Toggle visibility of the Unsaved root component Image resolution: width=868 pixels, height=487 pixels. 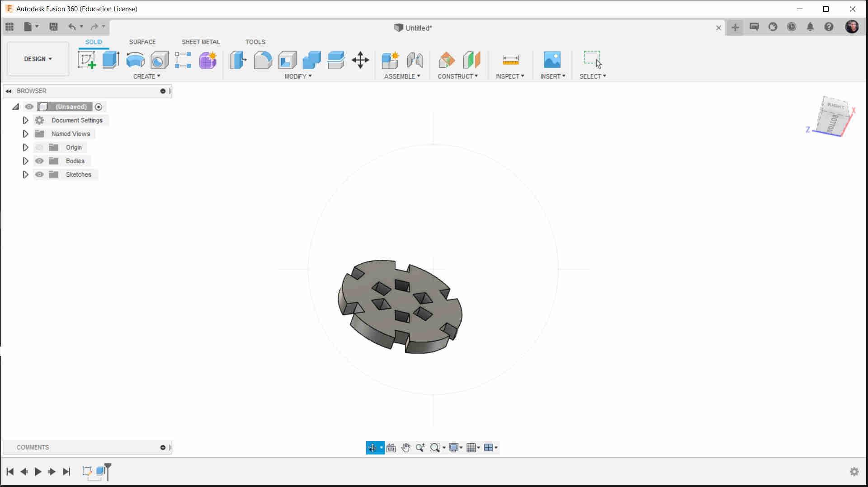point(29,107)
